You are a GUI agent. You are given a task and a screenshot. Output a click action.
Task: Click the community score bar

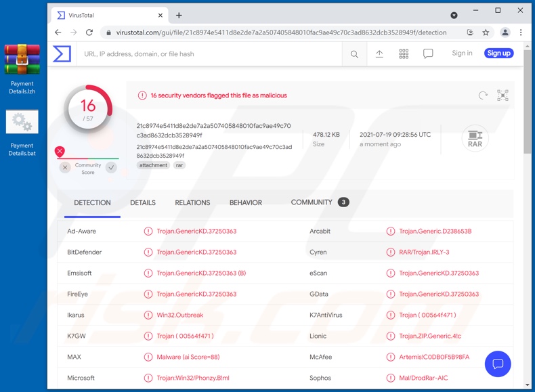pos(87,158)
